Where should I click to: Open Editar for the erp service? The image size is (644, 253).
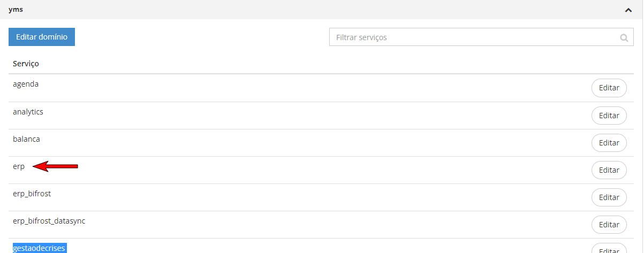click(609, 170)
